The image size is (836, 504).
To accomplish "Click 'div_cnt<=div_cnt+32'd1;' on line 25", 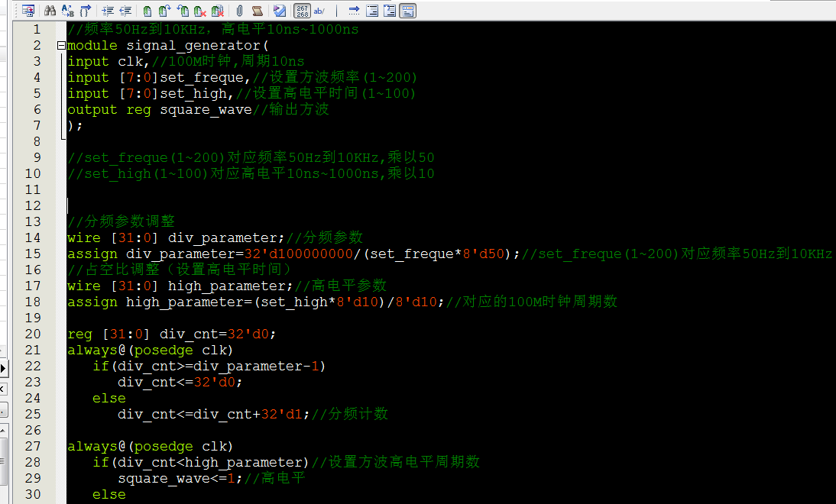I will [214, 415].
